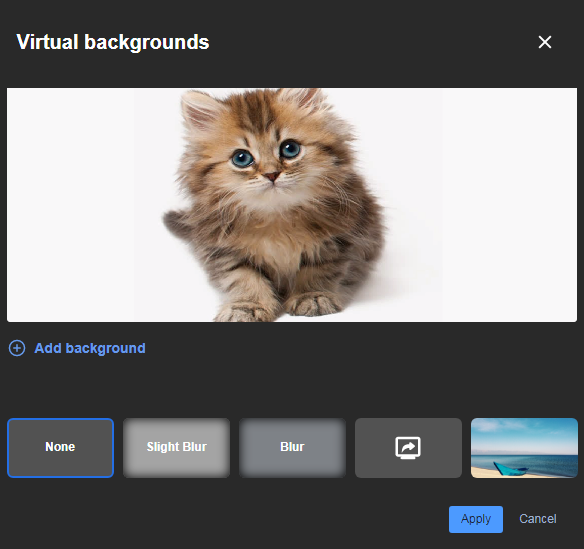Screen dimensions: 584x549
Task: Select the desktop share background icon
Action: pyautogui.click(x=408, y=448)
